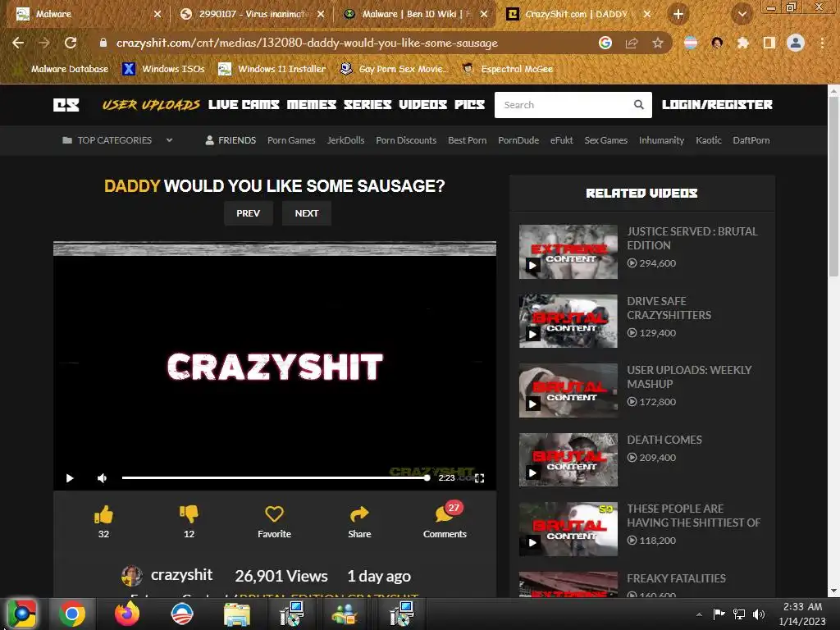Click the CS site logo

pos(66,104)
